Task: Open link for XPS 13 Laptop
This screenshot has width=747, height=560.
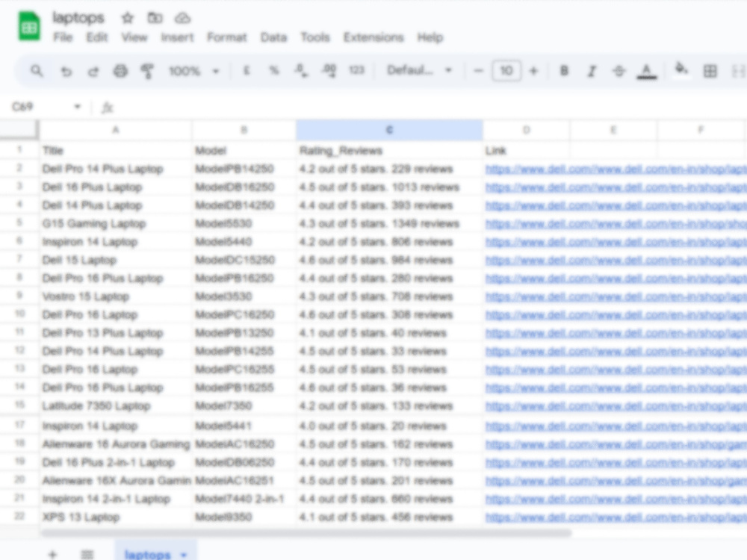Action: click(x=616, y=517)
